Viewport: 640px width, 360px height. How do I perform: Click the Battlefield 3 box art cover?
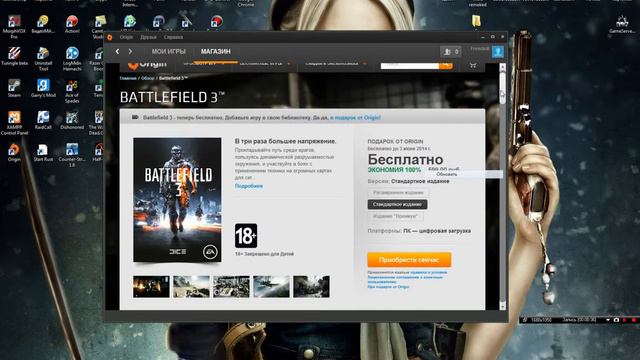[x=177, y=200]
